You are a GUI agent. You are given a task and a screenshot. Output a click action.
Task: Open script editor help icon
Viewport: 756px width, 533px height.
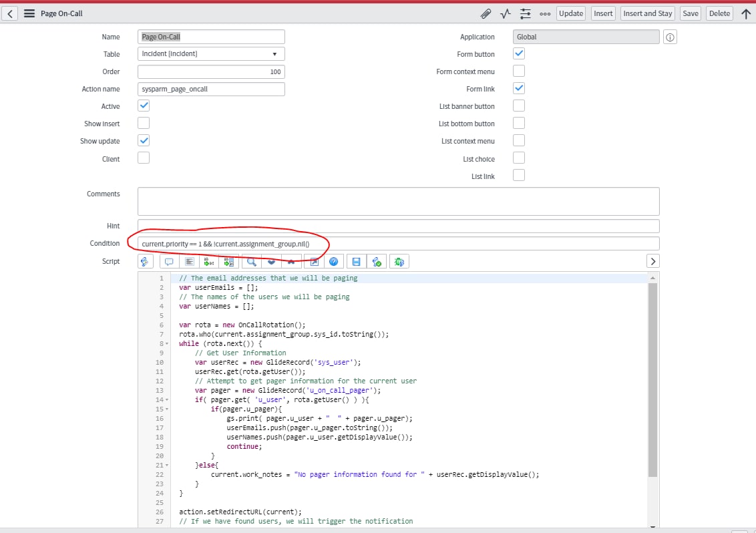coord(333,261)
